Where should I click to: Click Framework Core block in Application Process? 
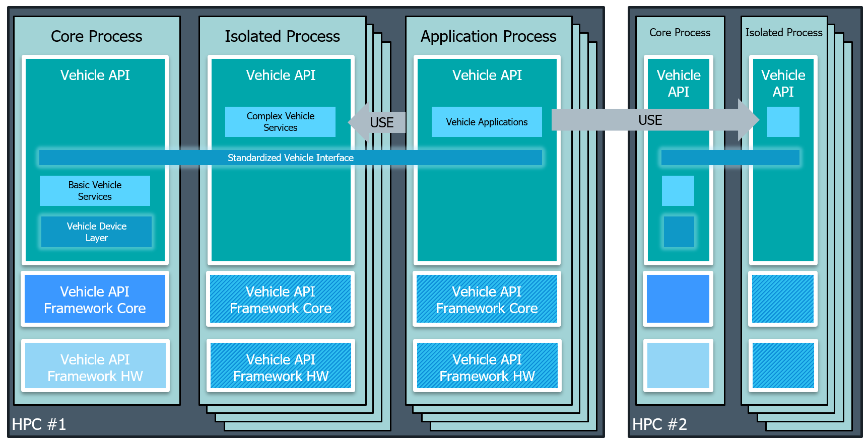[x=487, y=300]
